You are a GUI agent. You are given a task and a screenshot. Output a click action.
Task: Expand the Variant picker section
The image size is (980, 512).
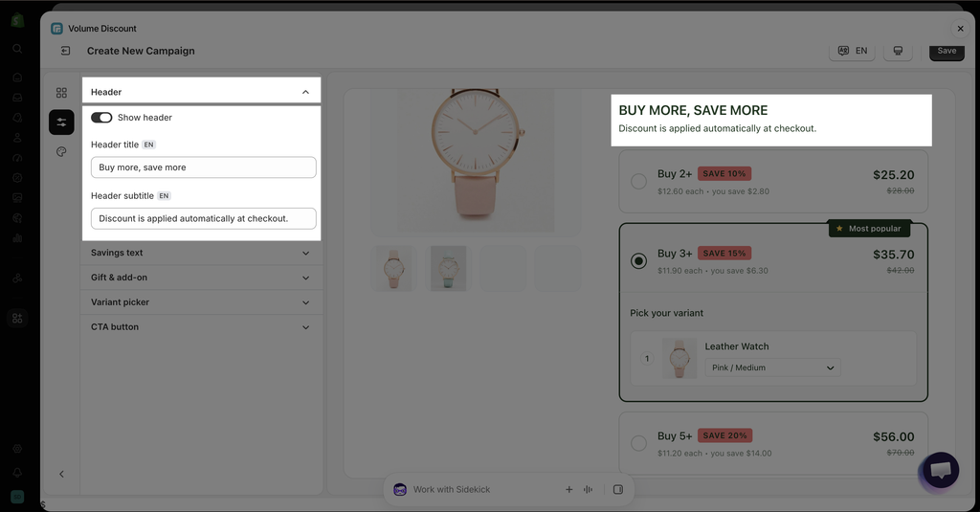coord(201,302)
